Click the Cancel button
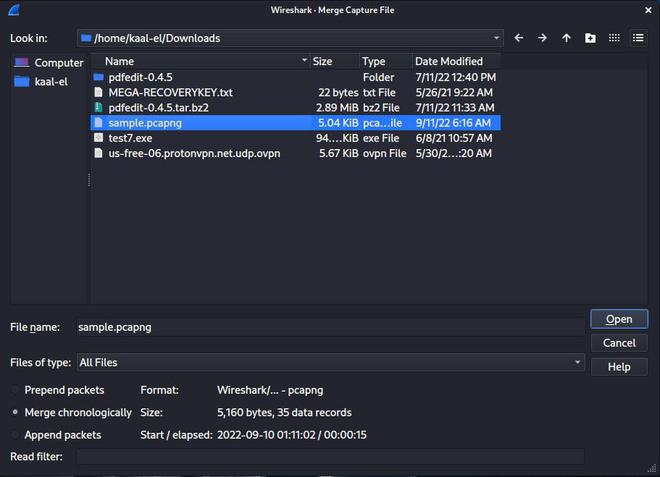The image size is (660, 477). click(619, 343)
